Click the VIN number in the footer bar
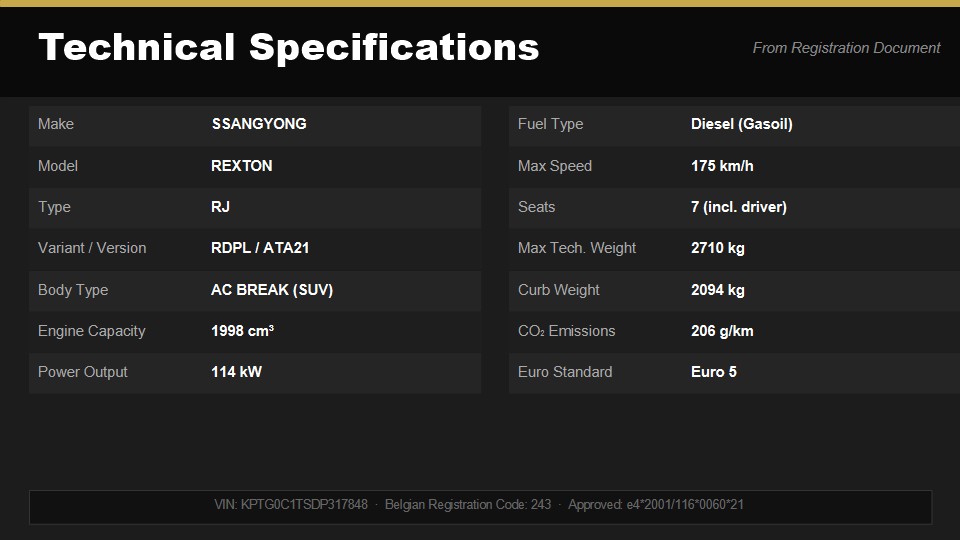The width and height of the screenshot is (960, 540). click(291, 505)
